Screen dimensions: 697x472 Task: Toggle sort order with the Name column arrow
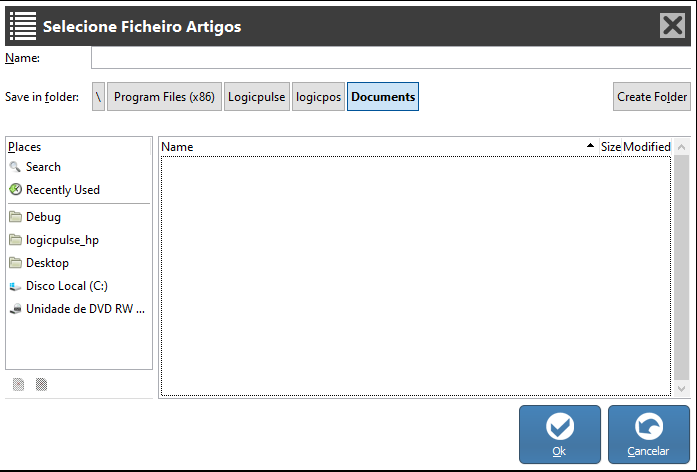pyautogui.click(x=590, y=147)
